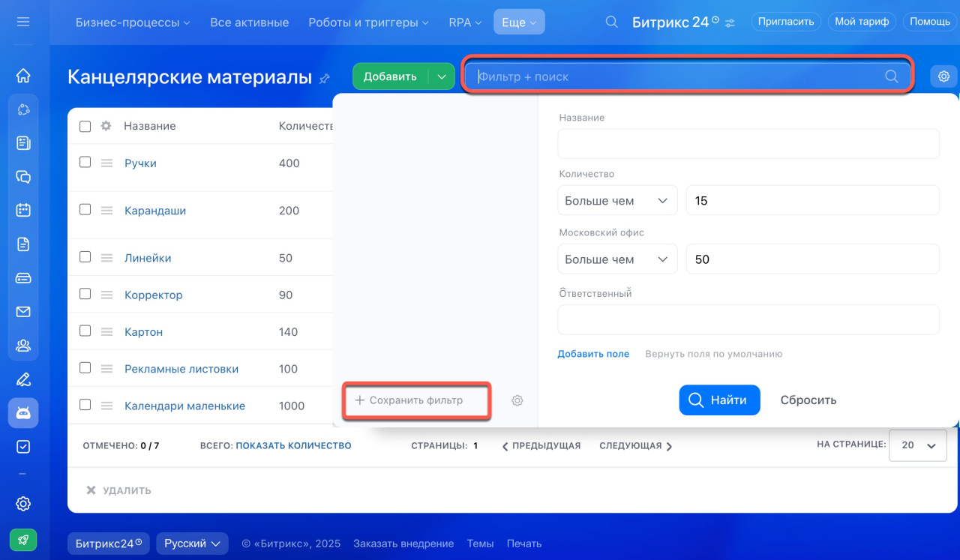Viewport: 960px width, 560px height.
Task: Check the box for Линейки row
Action: 85,257
